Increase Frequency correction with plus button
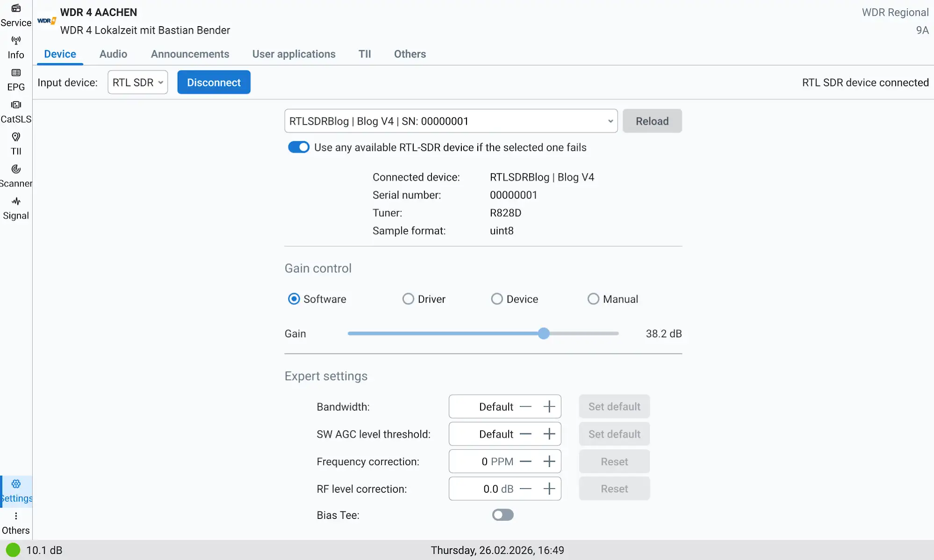Image resolution: width=934 pixels, height=560 pixels. pyautogui.click(x=549, y=461)
